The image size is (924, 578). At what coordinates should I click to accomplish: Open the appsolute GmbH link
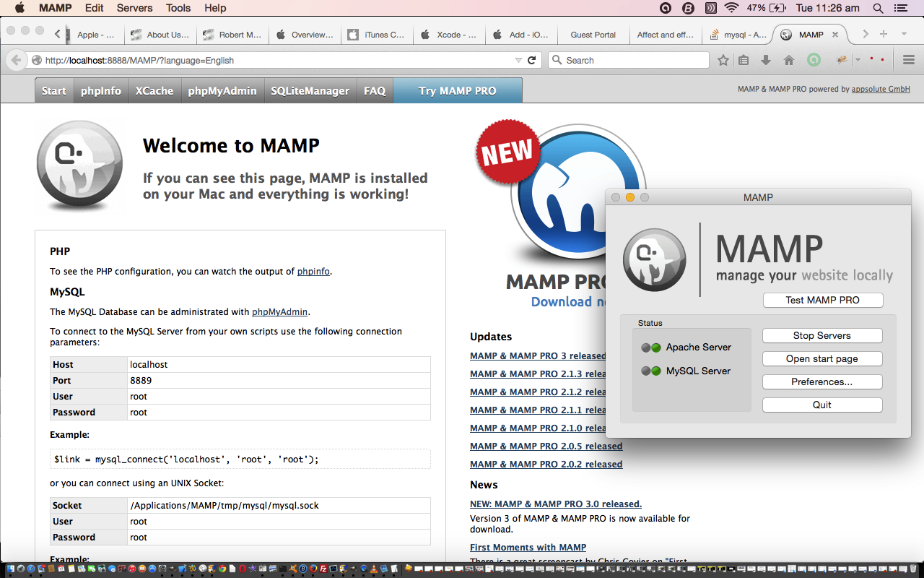point(881,90)
